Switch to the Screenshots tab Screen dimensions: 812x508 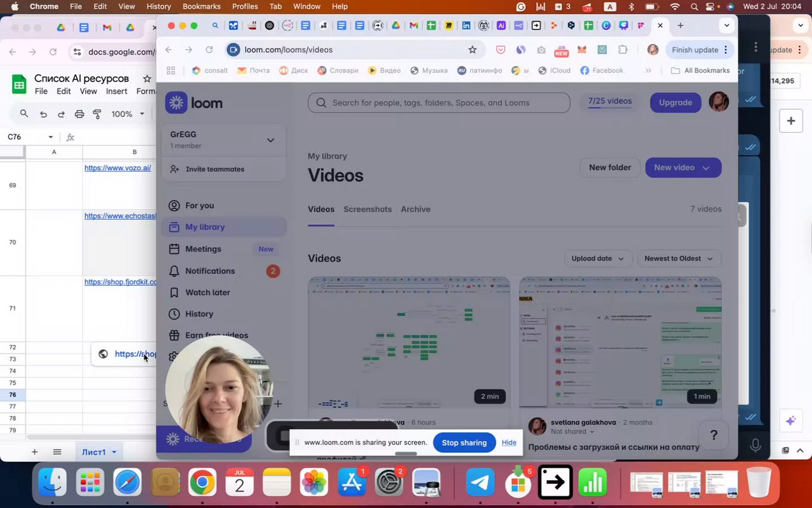coord(367,209)
